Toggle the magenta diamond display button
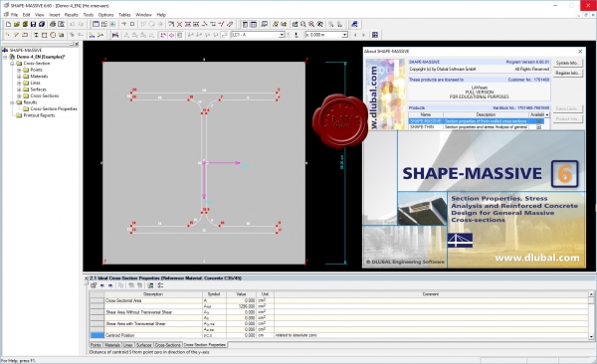Viewport: 597px width, 364px height. [171, 35]
